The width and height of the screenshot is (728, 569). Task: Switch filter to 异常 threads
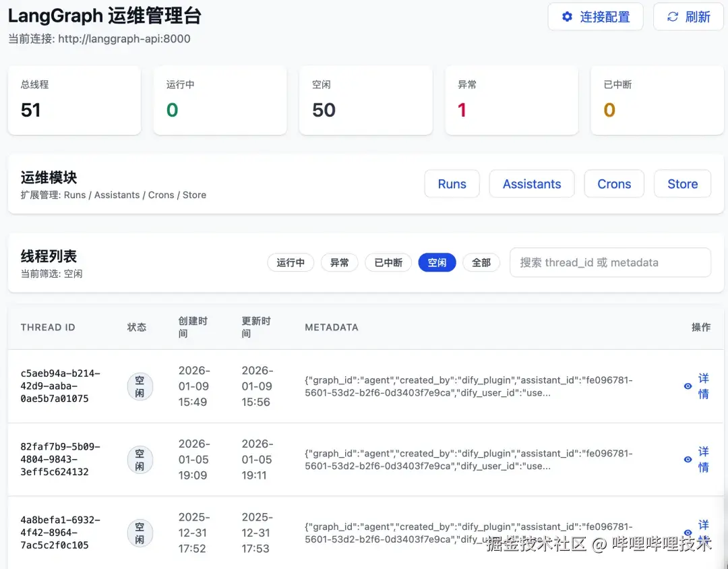339,262
